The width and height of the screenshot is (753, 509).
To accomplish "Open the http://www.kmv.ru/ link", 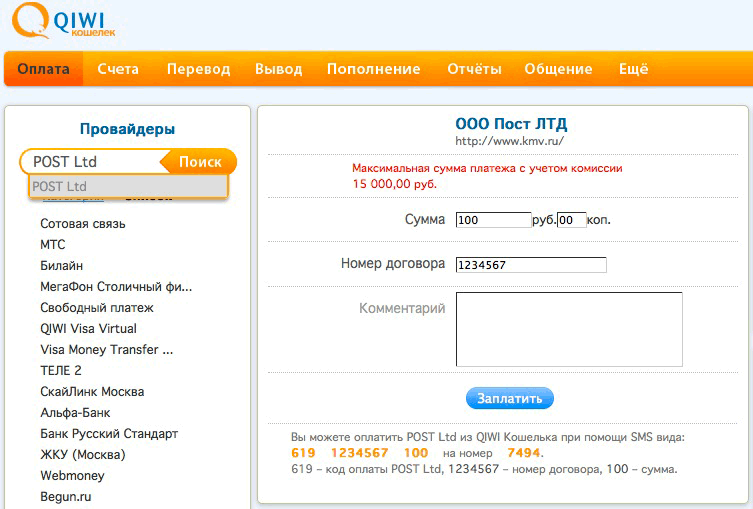I will point(510,141).
